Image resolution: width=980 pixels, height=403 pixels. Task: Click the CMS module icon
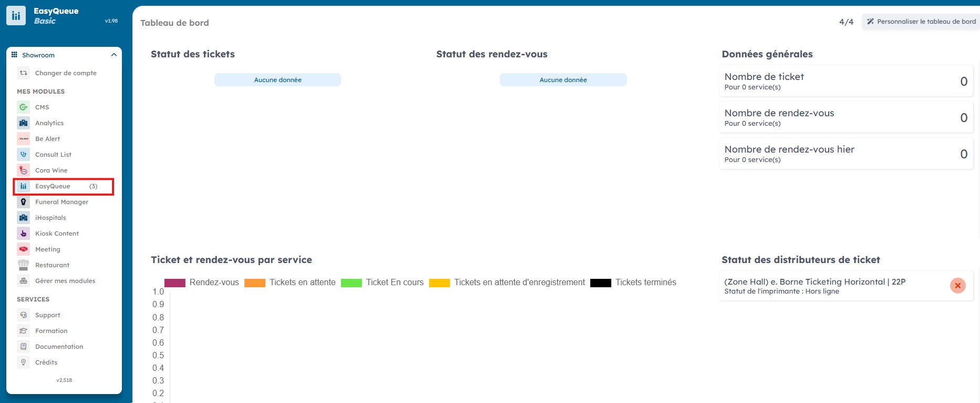pyautogui.click(x=23, y=107)
